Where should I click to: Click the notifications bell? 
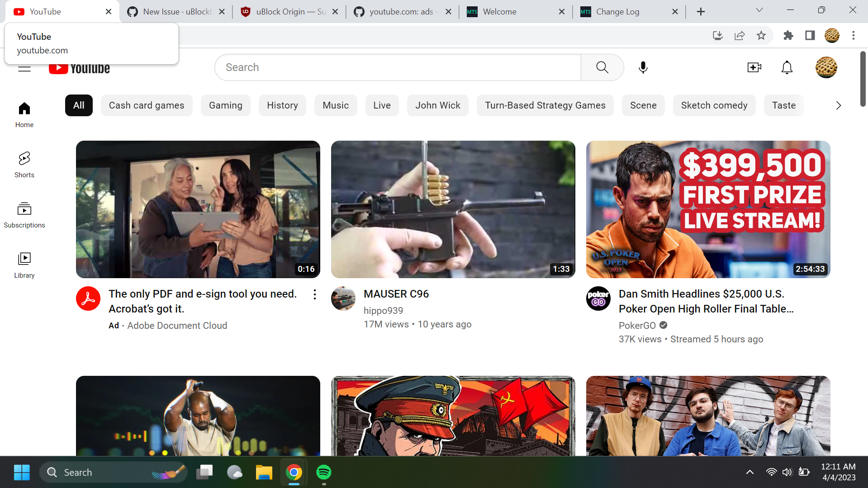point(787,67)
